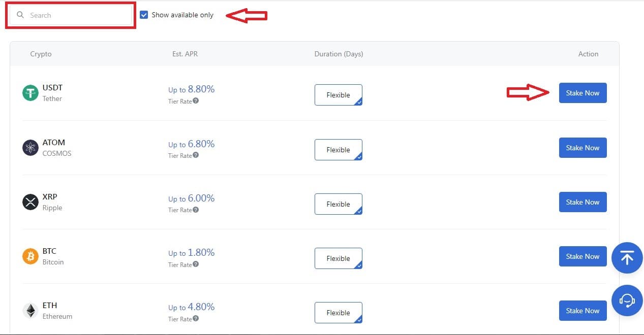Click the Est. APR column header
This screenshot has width=644, height=335.
tap(185, 54)
